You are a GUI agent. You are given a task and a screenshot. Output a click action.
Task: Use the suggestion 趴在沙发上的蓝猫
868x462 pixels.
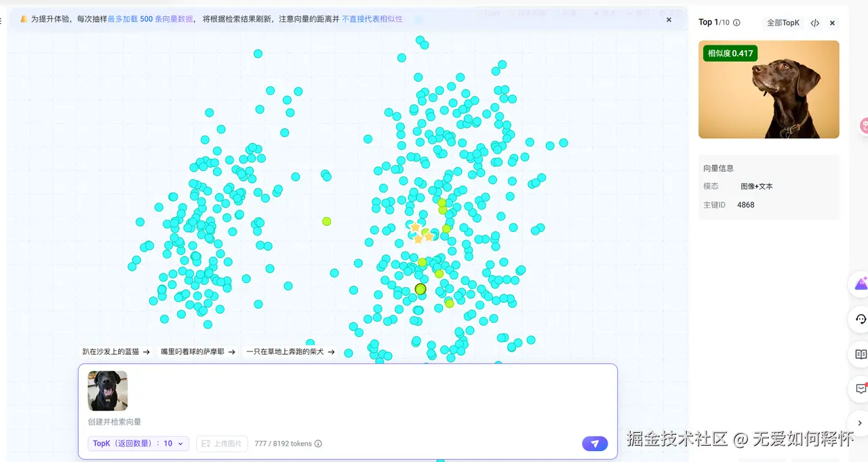(115, 352)
